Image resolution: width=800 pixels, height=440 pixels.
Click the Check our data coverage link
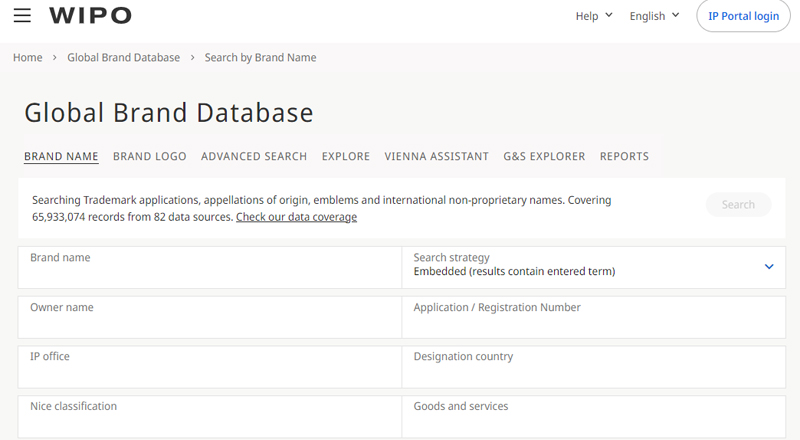(x=296, y=217)
